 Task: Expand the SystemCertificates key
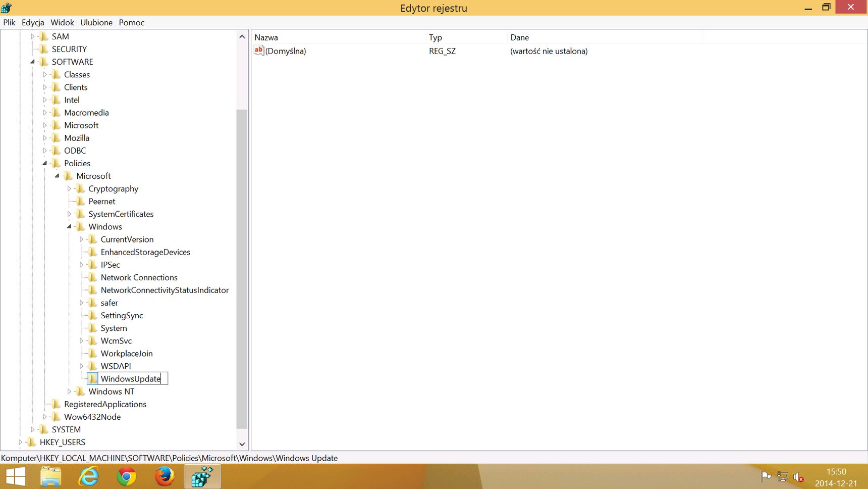pos(69,214)
